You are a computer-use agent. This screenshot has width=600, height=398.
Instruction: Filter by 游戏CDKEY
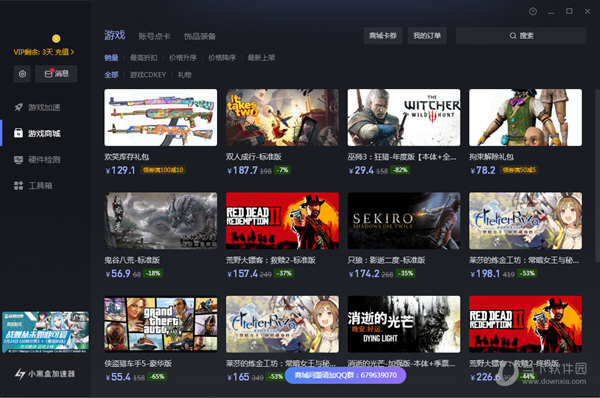148,75
